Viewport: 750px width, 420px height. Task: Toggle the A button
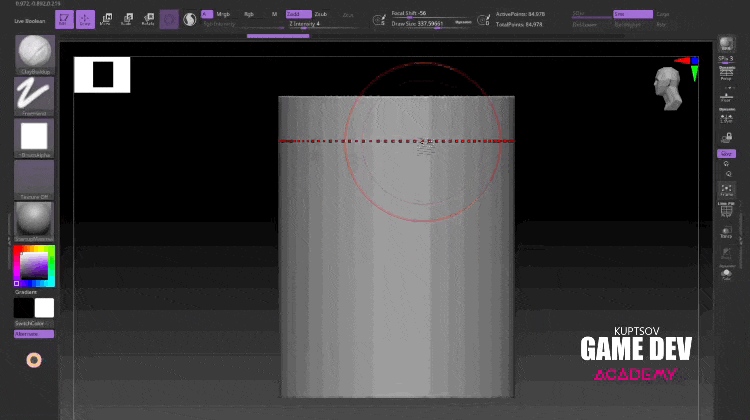(207, 14)
